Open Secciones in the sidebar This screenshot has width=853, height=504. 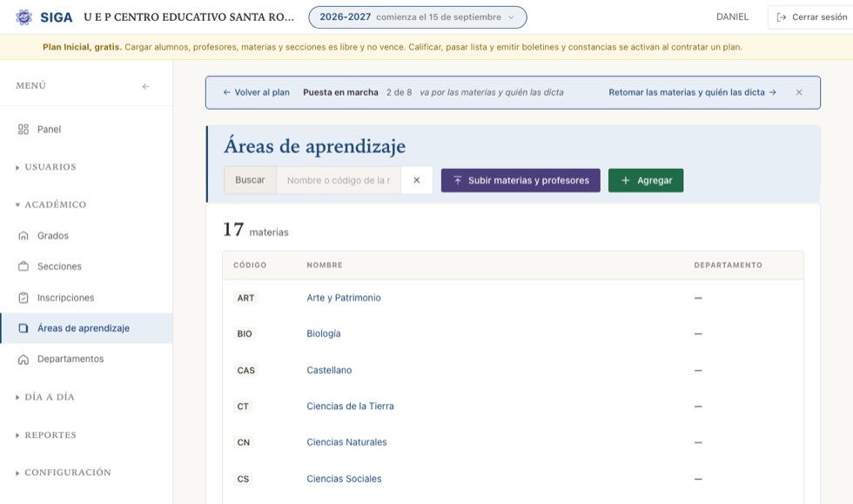[86, 266]
